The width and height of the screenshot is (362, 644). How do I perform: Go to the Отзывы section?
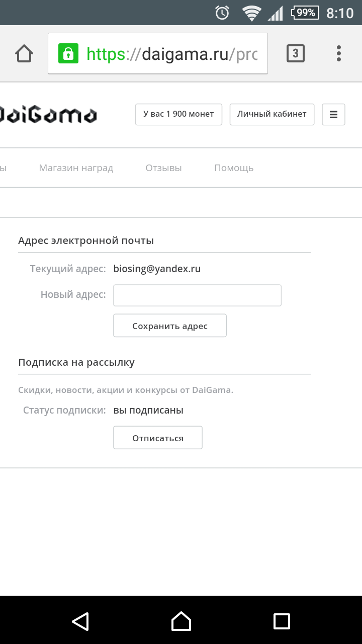tap(163, 168)
